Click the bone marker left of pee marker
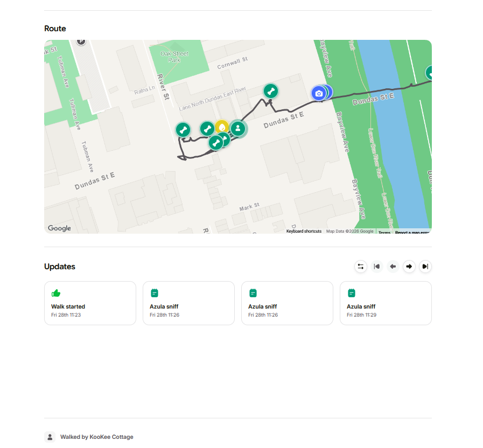 pos(207,129)
